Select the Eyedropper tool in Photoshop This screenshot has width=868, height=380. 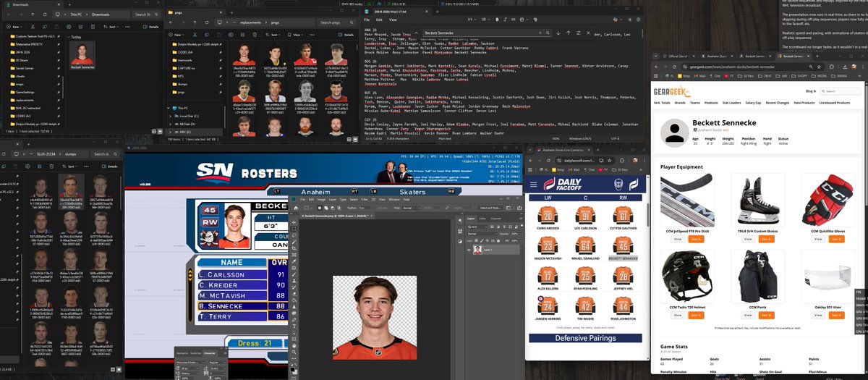[294, 261]
